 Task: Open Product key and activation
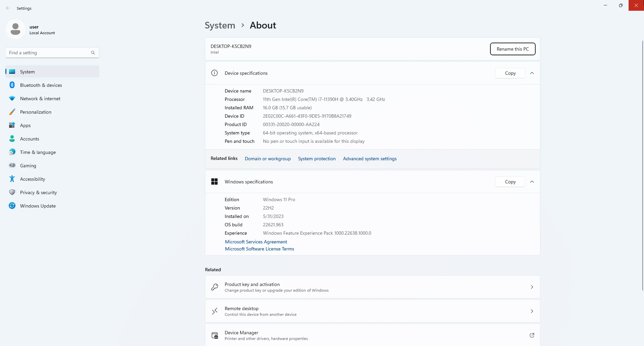click(x=372, y=287)
